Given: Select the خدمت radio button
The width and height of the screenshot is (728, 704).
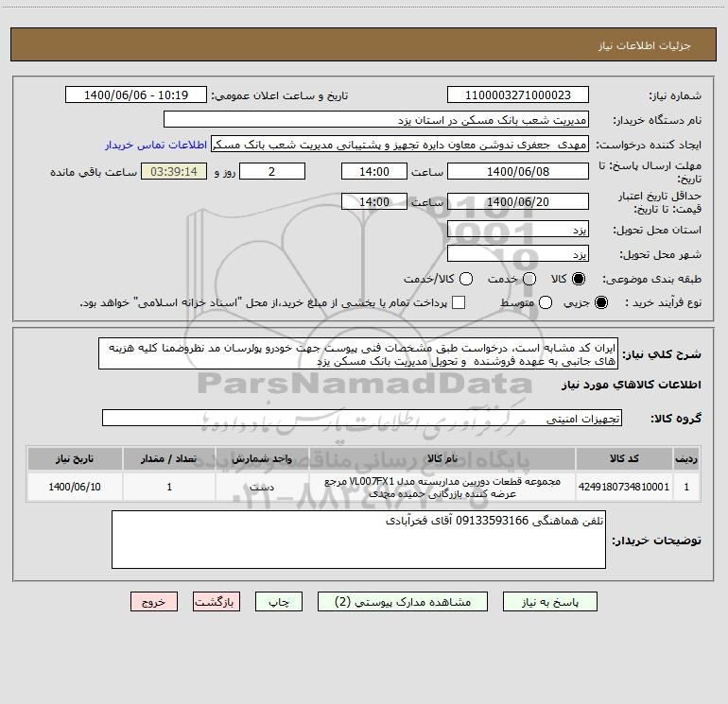Looking at the screenshot, I should click(529, 279).
